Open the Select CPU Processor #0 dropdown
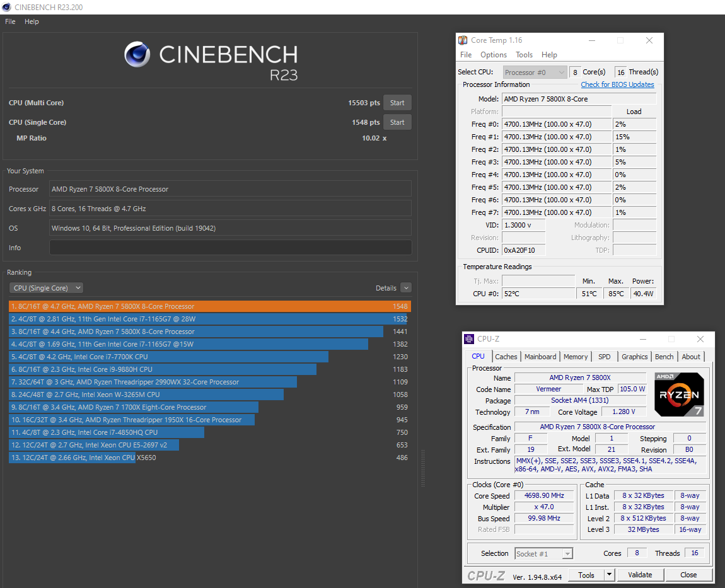725x588 pixels. [x=535, y=72]
